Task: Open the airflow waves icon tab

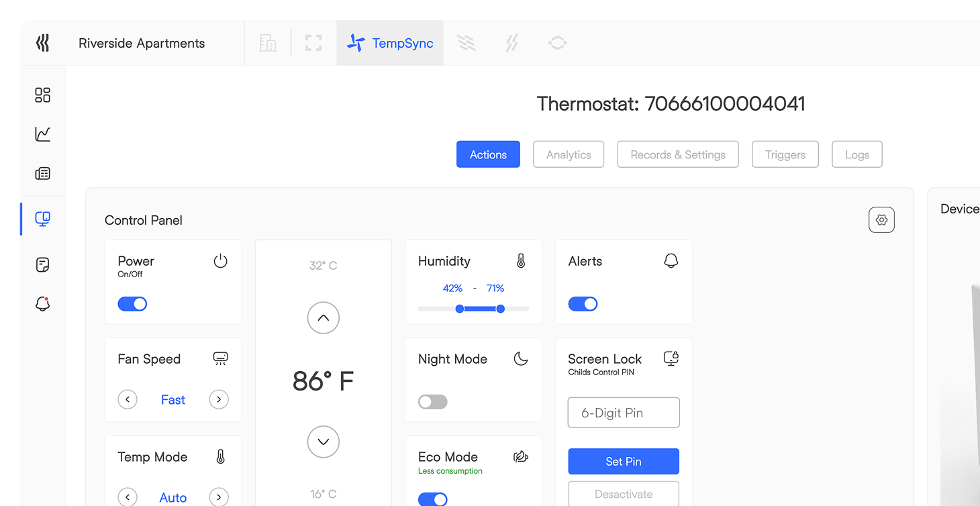Action: click(x=467, y=43)
